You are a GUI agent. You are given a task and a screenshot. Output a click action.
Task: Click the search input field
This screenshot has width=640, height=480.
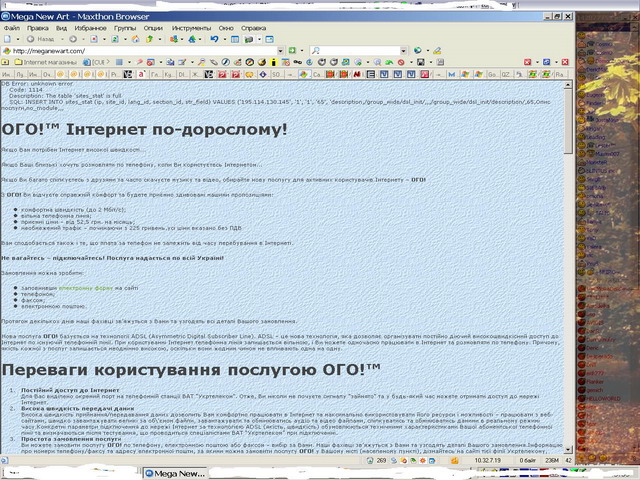359,51
